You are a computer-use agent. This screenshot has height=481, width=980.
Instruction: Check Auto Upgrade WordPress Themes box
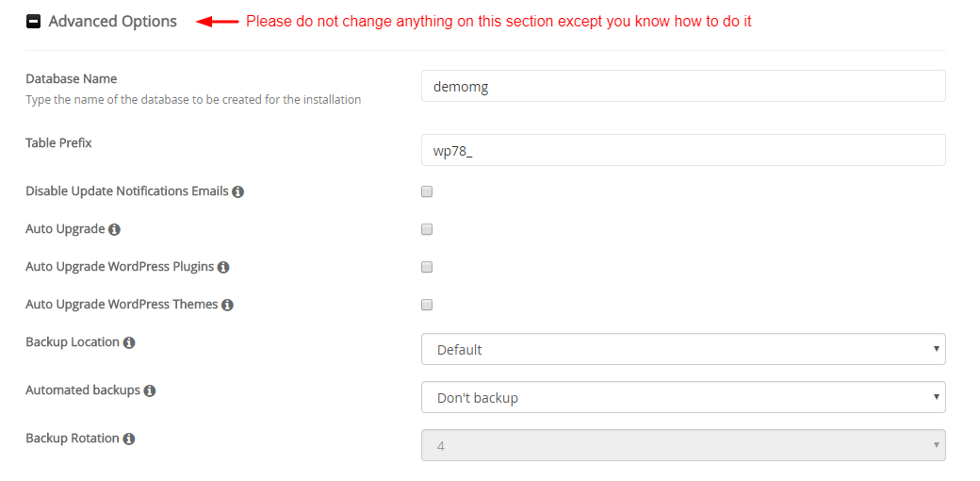click(427, 306)
